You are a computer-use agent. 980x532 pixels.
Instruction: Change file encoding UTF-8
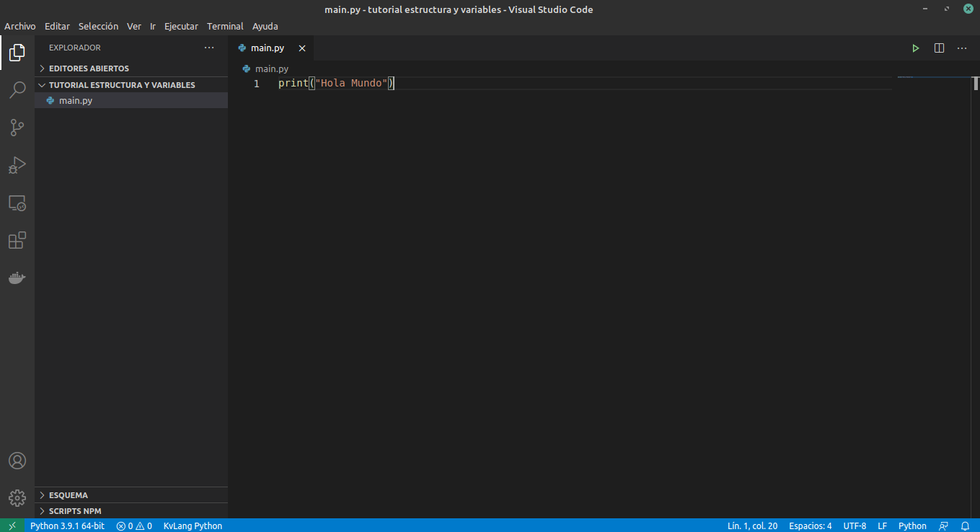coord(855,526)
